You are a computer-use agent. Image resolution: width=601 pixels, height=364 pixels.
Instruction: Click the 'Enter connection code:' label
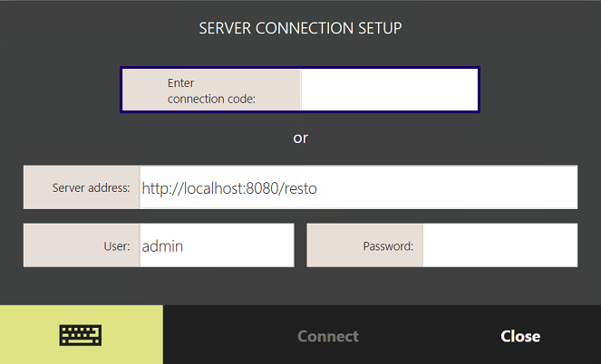(x=211, y=91)
